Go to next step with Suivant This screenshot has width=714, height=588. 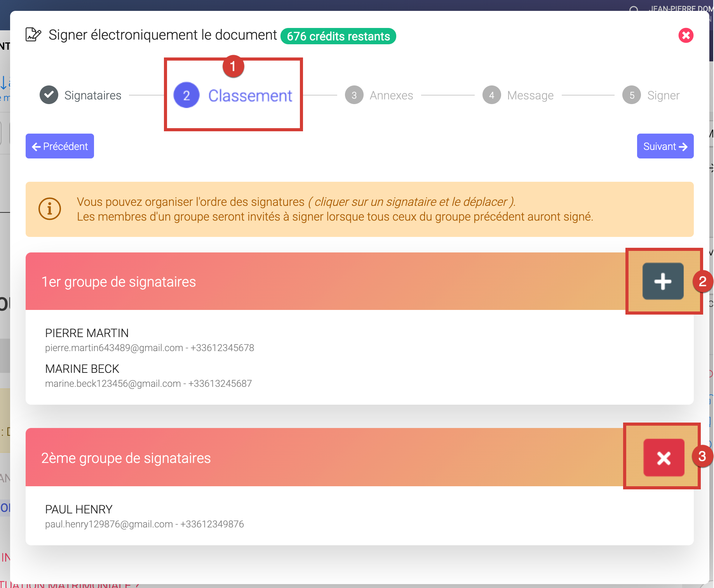665,146
